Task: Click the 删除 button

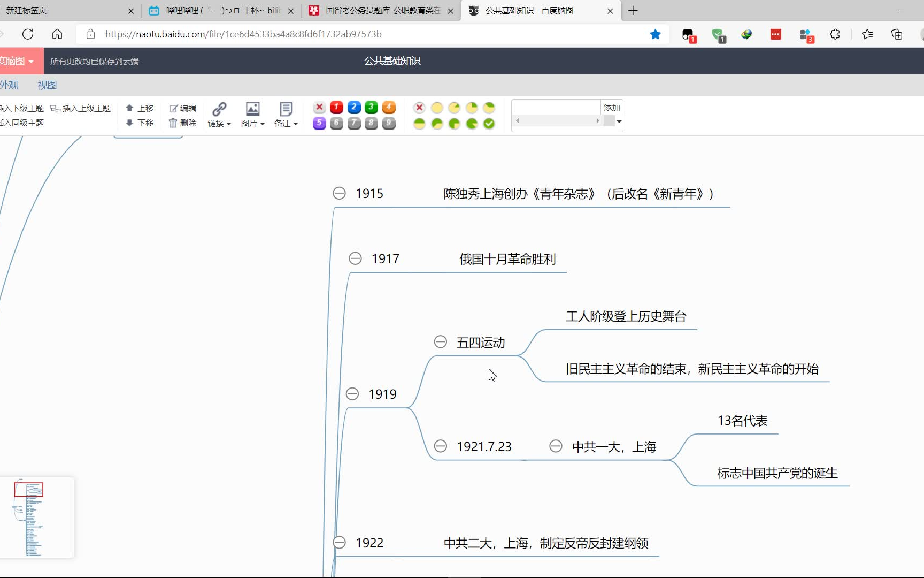Action: (183, 123)
